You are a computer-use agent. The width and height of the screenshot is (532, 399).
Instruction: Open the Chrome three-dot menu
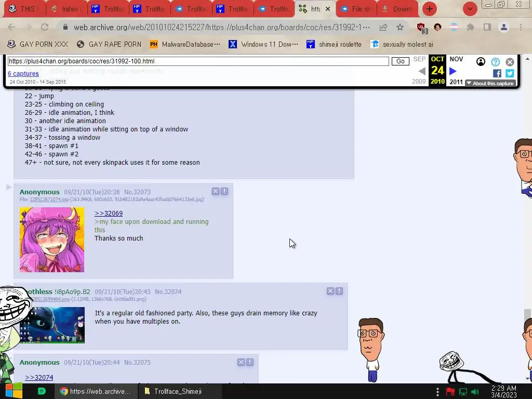pyautogui.click(x=521, y=27)
